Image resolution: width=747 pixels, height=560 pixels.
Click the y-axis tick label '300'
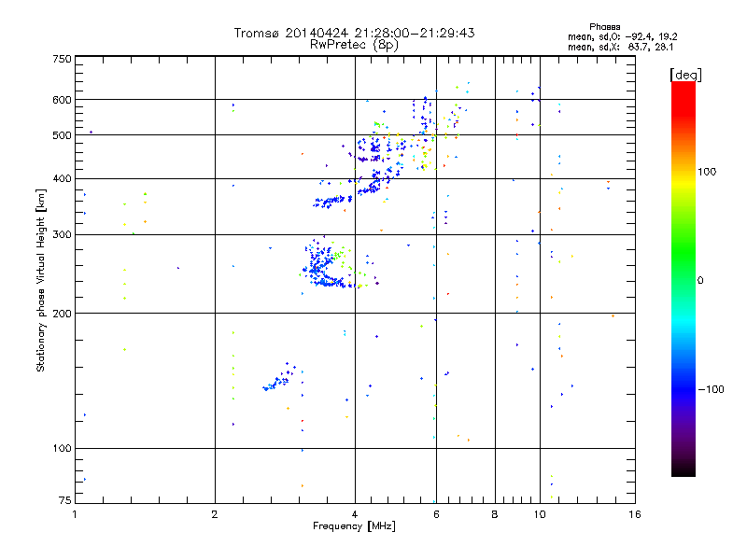[62, 235]
